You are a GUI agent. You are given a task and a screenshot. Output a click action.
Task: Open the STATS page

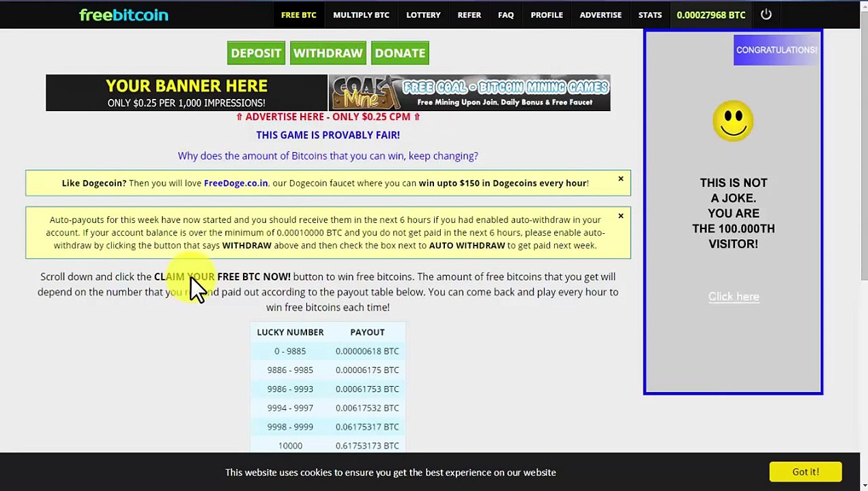(650, 15)
